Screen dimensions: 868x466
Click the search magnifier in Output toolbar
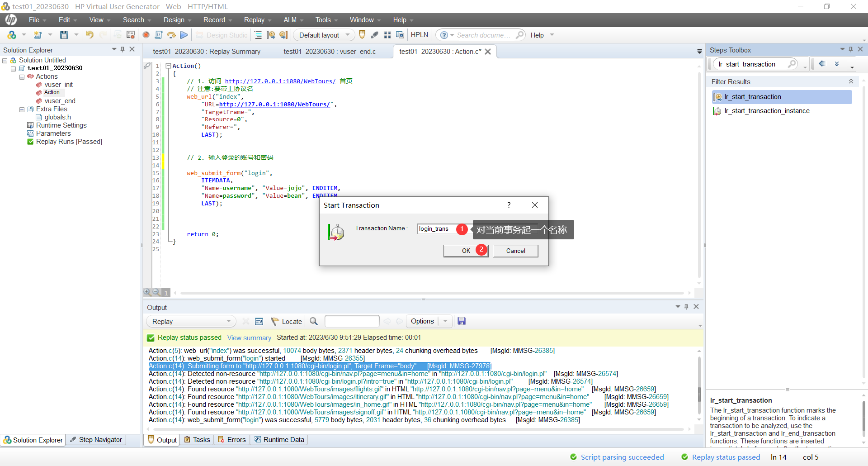pos(314,321)
